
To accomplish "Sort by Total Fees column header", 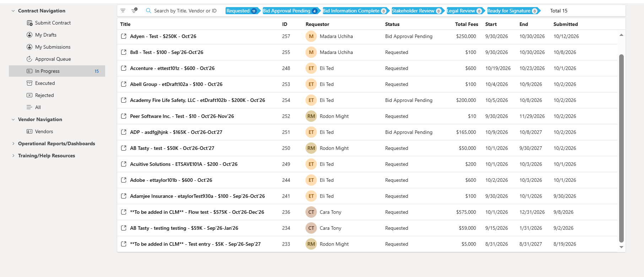I will [466, 24].
